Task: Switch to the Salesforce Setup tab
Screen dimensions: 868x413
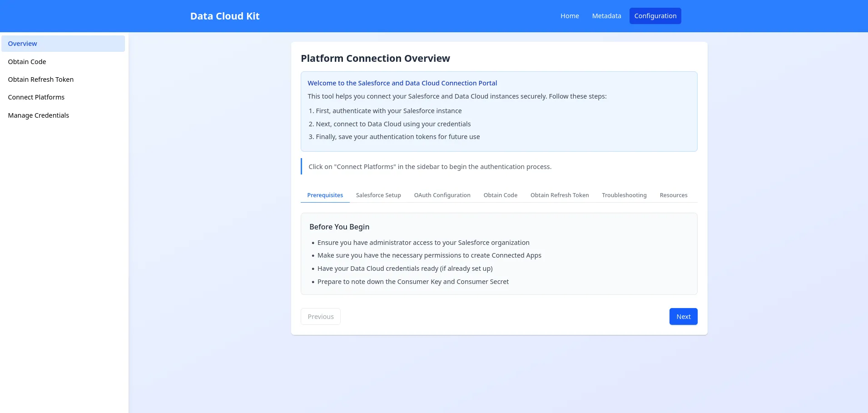Action: [378, 195]
